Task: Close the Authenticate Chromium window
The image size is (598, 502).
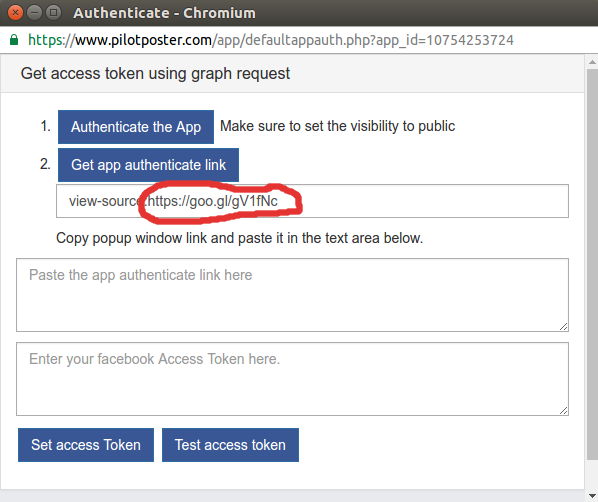Action: tap(15, 13)
